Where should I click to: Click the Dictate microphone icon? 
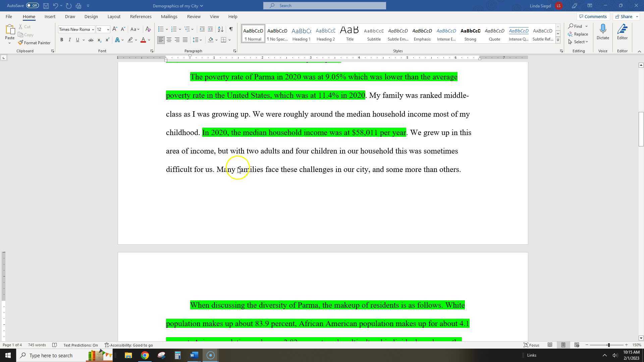[x=602, y=29]
